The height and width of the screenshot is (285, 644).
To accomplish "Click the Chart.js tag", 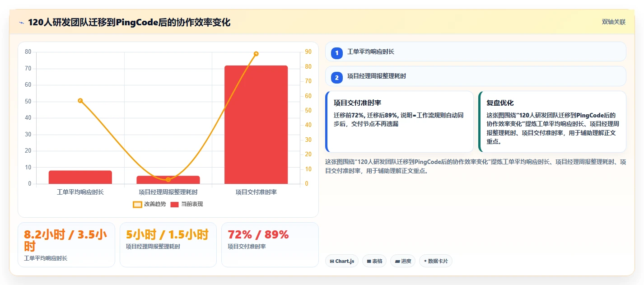I will pyautogui.click(x=342, y=261).
